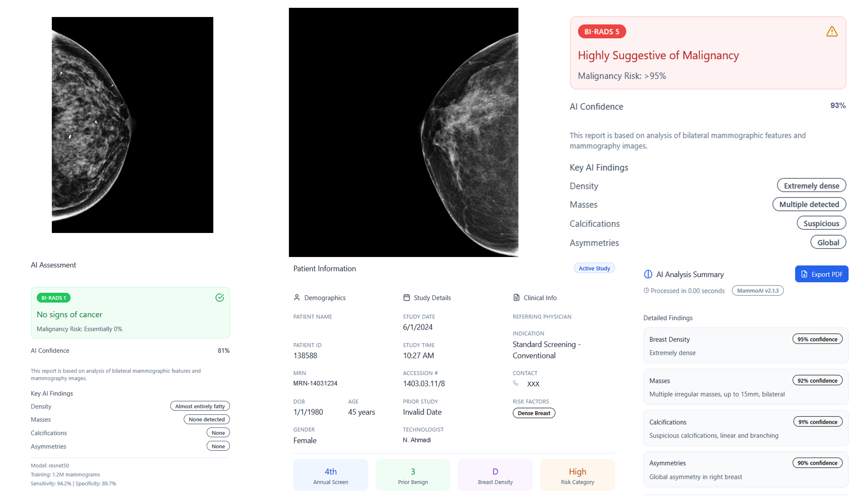Click the brain icon beside AI Analysis Summary
Image resolution: width=867 pixels, height=504 pixels.
pos(648,274)
